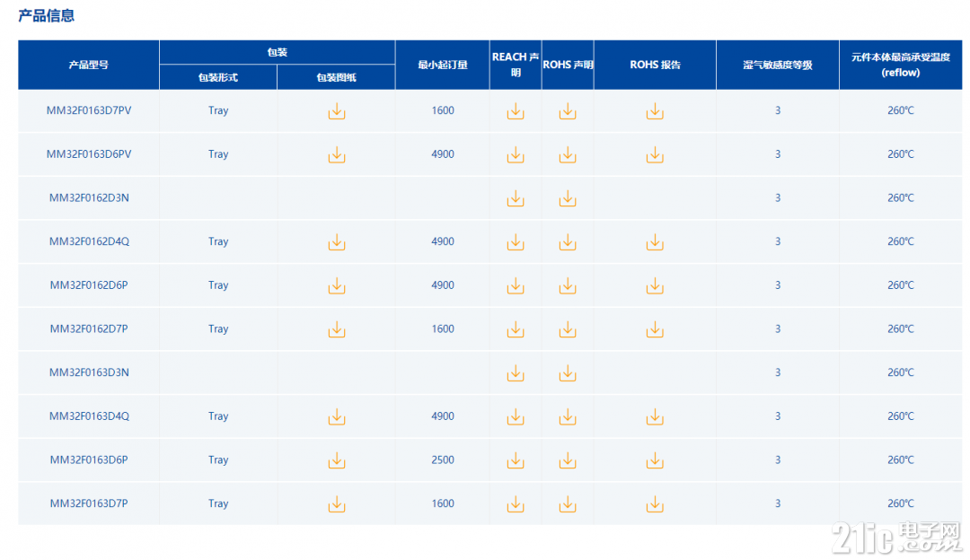Click the reflow temperature column header
This screenshot has height=560, width=970.
901,65
